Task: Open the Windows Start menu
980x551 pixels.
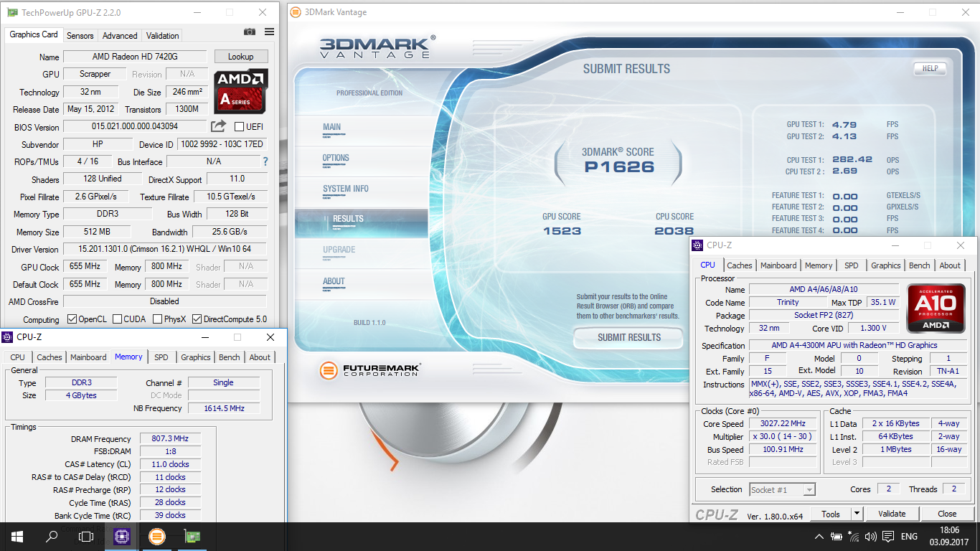Action: (17, 537)
